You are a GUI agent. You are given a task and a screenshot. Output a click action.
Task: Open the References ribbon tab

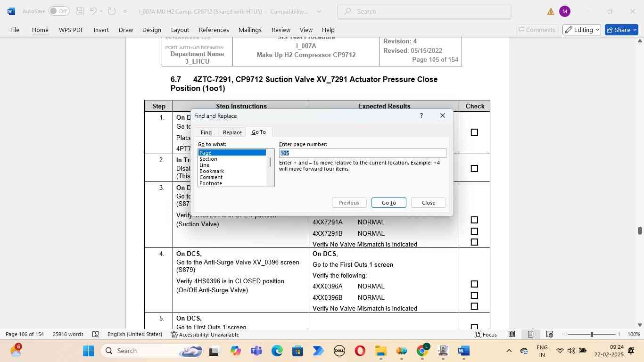pos(214,30)
